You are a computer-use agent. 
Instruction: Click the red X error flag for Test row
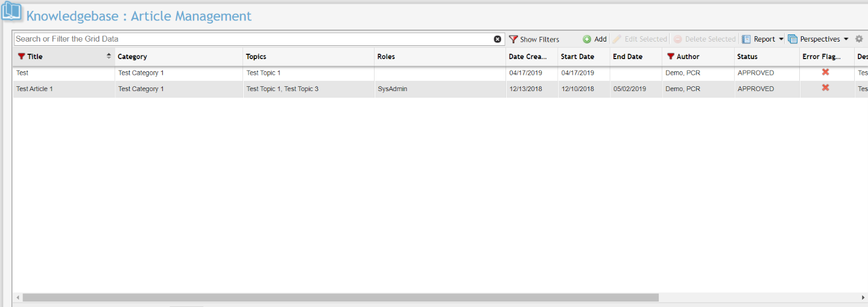pos(825,72)
